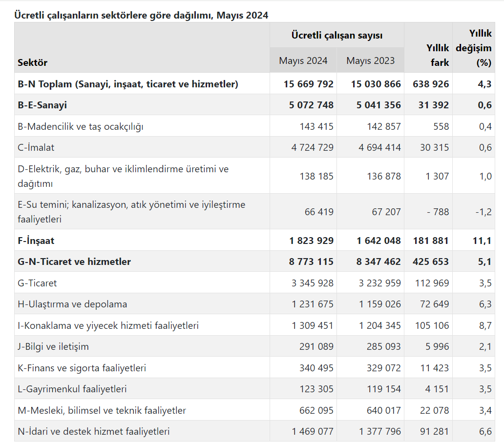Image resolution: width=504 pixels, height=443 pixels.
Task: Select the 'B-N Toplam' row label
Action: 128,84
